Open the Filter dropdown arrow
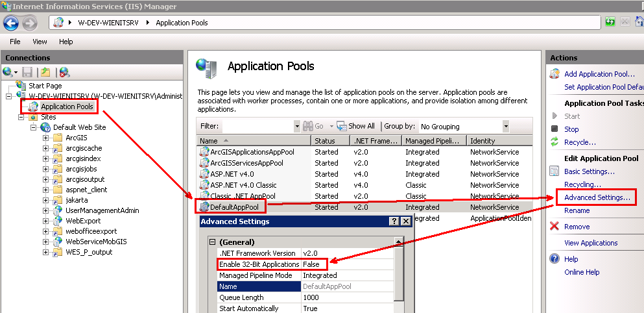 pyautogui.click(x=297, y=126)
